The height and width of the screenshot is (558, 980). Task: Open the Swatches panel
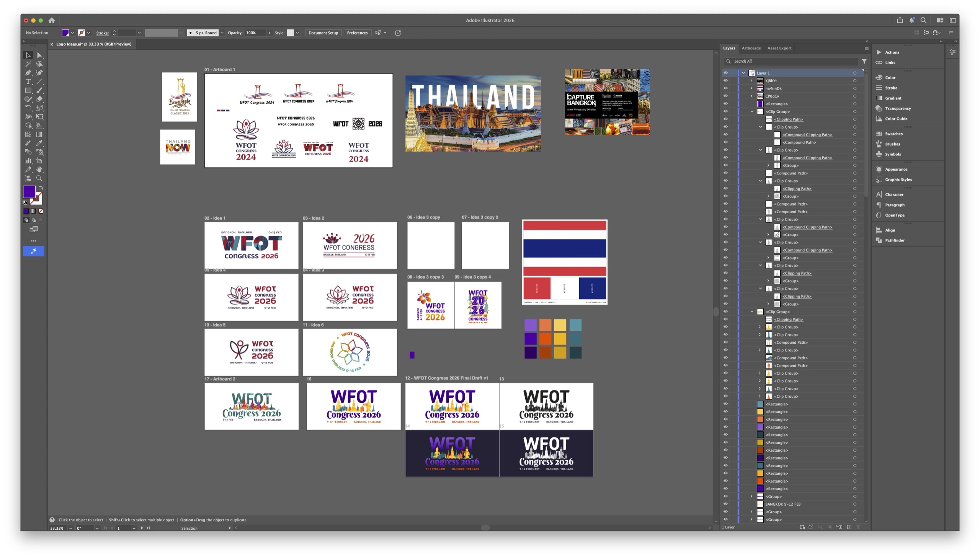(893, 134)
